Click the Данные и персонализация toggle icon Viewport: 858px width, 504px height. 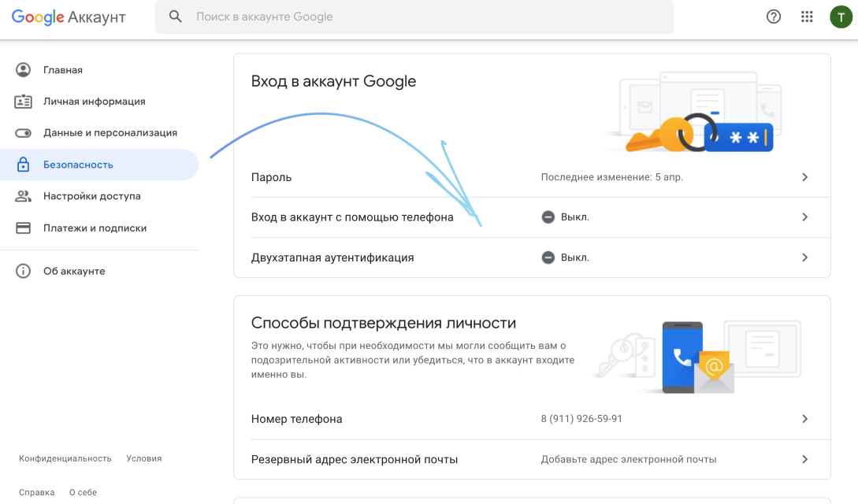point(23,133)
